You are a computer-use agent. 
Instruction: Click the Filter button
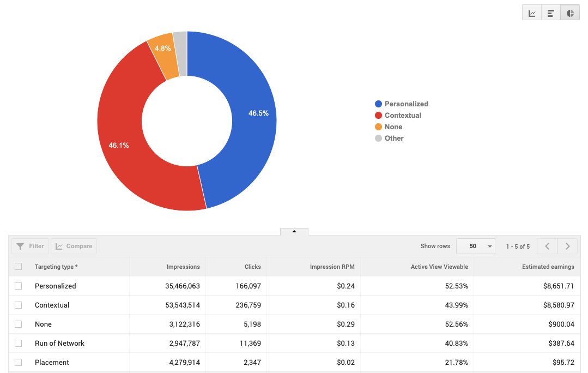tap(30, 245)
